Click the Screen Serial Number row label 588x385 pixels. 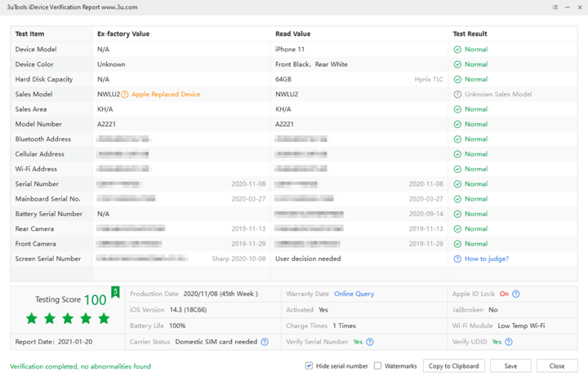point(48,259)
